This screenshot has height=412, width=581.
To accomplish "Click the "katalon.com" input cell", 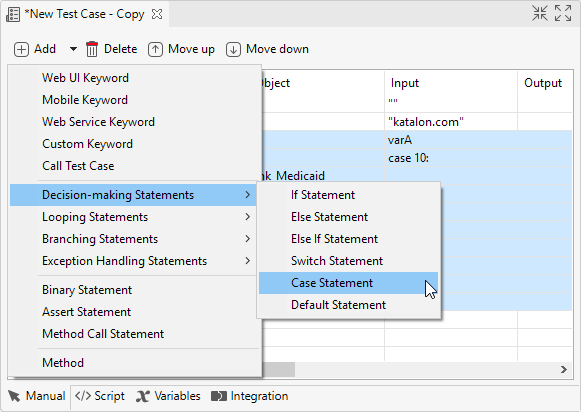I will tap(451, 122).
